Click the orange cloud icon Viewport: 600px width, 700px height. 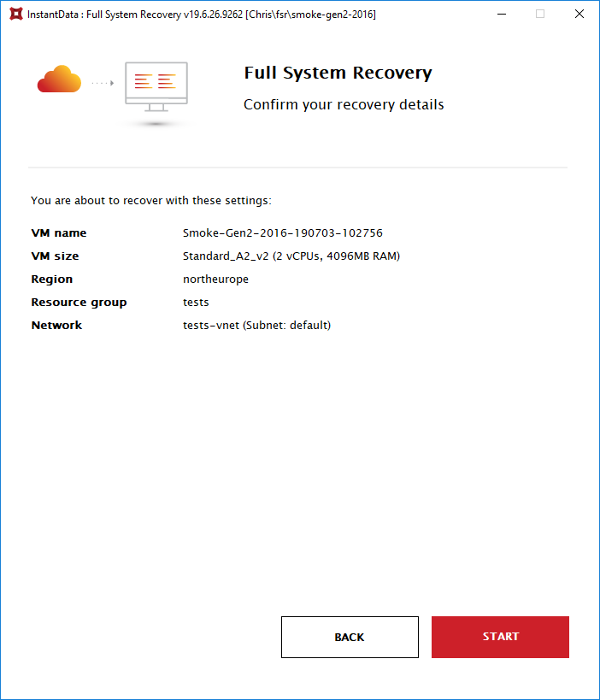pyautogui.click(x=59, y=79)
